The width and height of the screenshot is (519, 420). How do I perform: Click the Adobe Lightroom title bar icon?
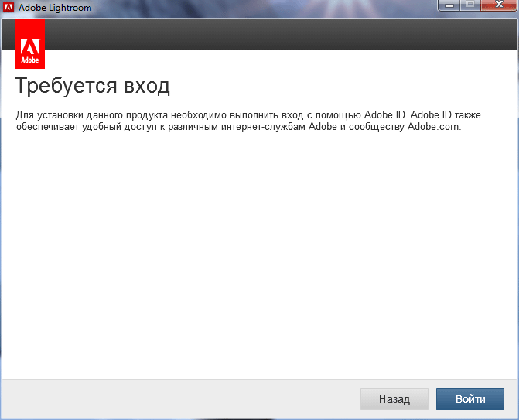point(9,7)
